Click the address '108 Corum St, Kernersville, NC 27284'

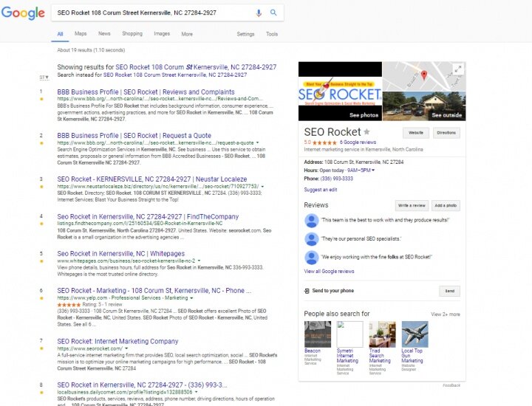(x=364, y=162)
